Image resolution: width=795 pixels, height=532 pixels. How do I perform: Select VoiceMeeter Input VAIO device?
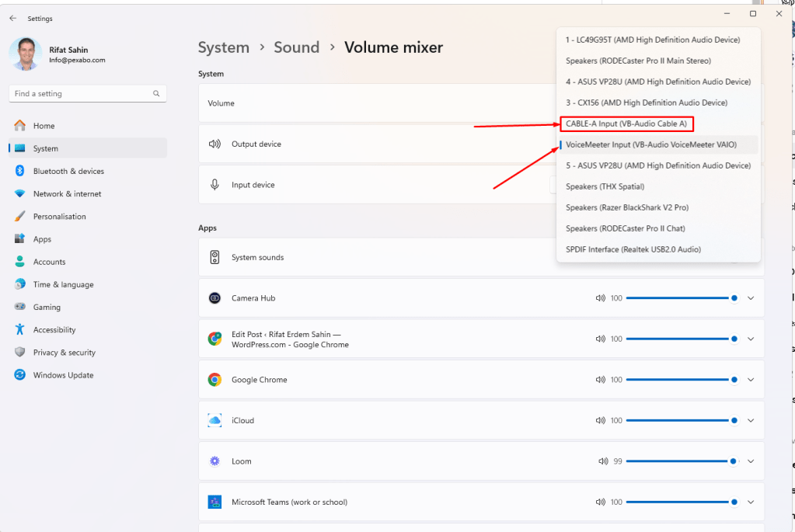(658, 144)
